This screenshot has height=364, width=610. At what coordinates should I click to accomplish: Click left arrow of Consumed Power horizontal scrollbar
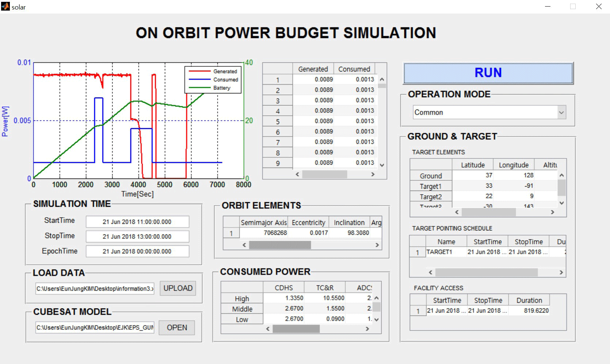[x=268, y=329]
